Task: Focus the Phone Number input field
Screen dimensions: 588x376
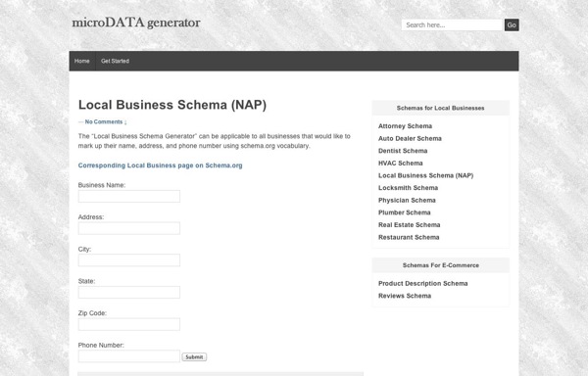Action: click(129, 356)
